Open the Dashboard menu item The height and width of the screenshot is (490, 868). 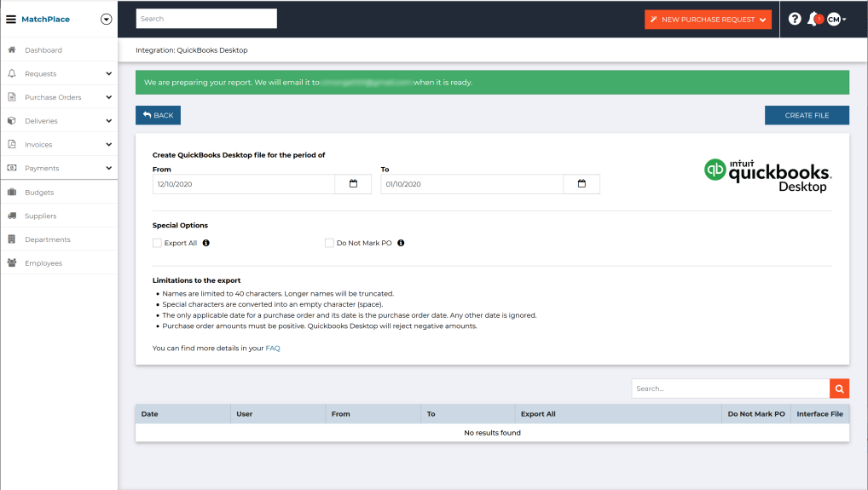pyautogui.click(x=59, y=49)
